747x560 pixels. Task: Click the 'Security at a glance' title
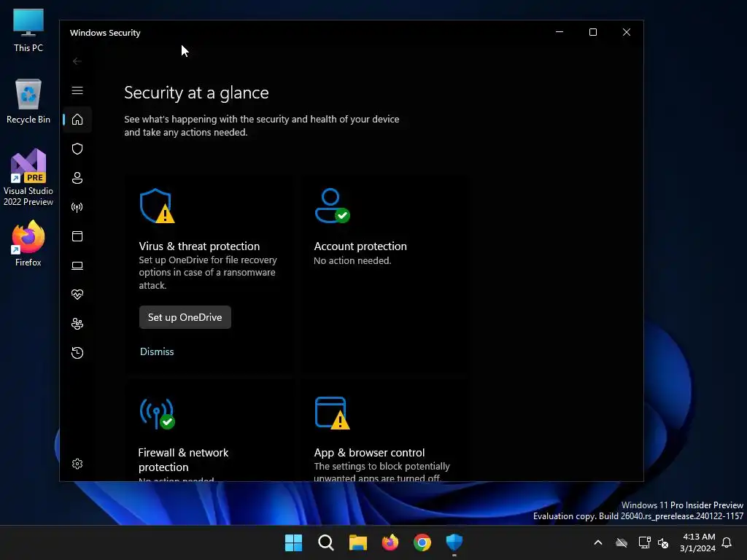(x=196, y=93)
